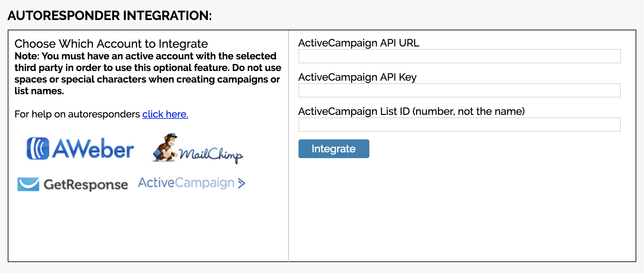Click the Integrate button
The height and width of the screenshot is (273, 644).
coord(334,149)
